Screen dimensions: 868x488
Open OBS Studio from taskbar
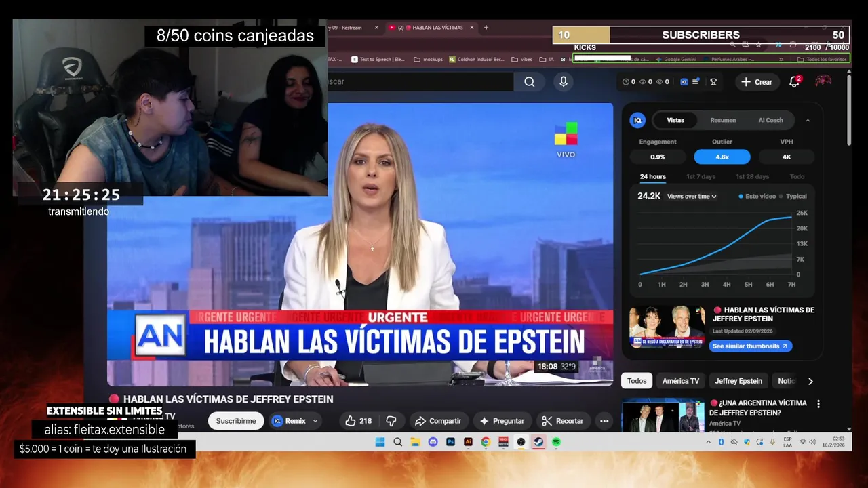point(521,442)
